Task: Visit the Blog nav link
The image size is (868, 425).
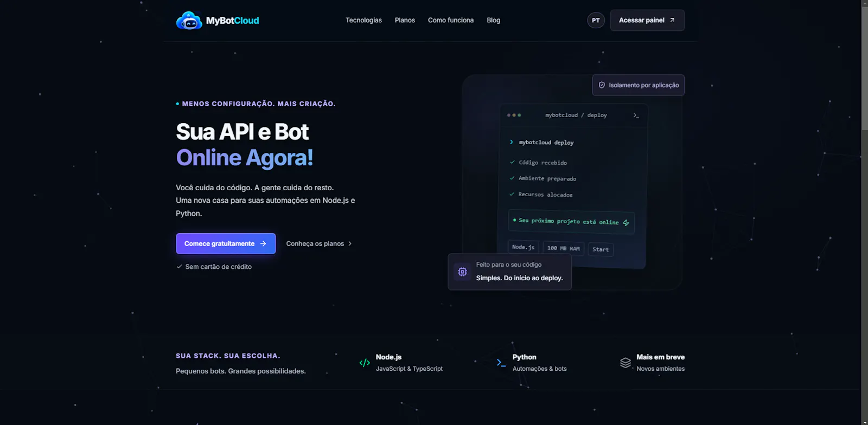Action: click(x=493, y=20)
